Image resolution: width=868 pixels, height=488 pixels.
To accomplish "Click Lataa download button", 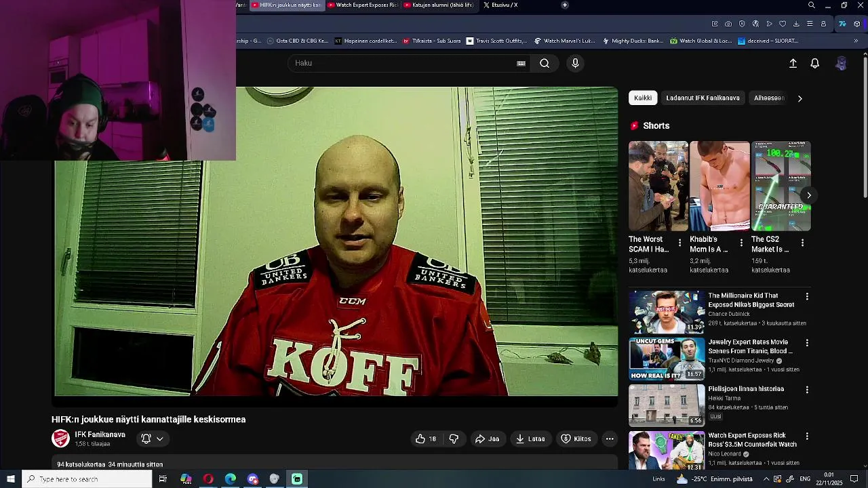I will tap(530, 439).
